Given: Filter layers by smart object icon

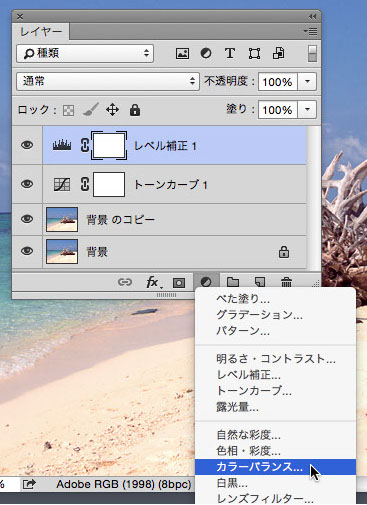Looking at the screenshot, I should [279, 53].
